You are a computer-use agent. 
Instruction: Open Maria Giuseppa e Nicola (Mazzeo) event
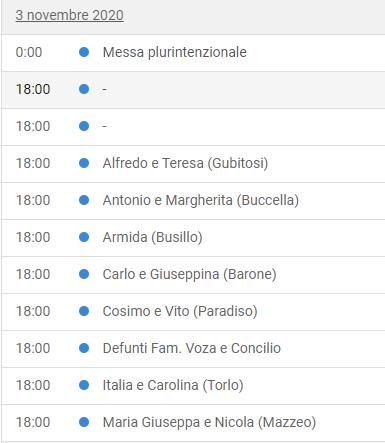coord(209,422)
